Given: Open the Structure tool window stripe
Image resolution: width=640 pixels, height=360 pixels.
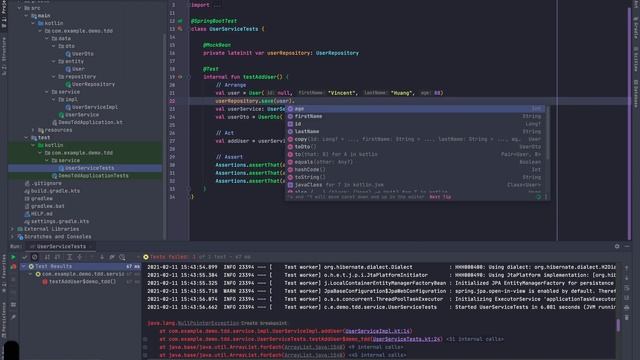Looking at the screenshot, I should coord(4,56).
